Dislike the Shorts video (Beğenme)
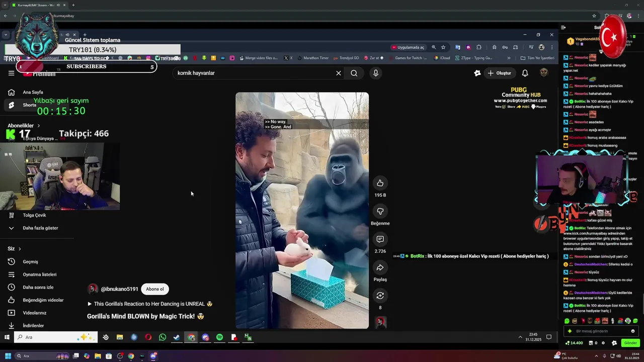 point(380,211)
